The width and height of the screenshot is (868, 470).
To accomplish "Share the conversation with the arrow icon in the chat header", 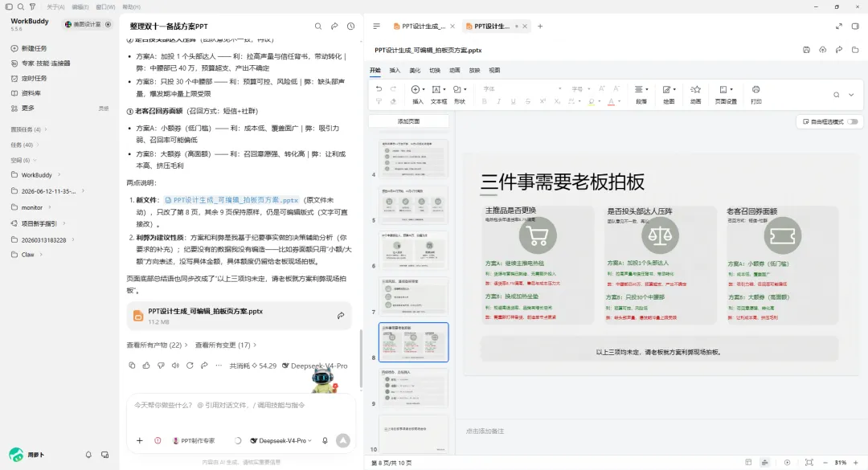I will (334, 26).
